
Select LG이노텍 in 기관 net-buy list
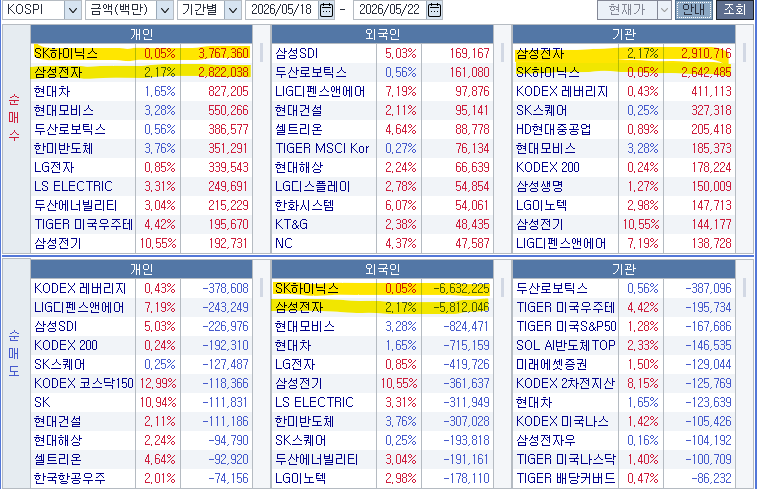(541, 205)
